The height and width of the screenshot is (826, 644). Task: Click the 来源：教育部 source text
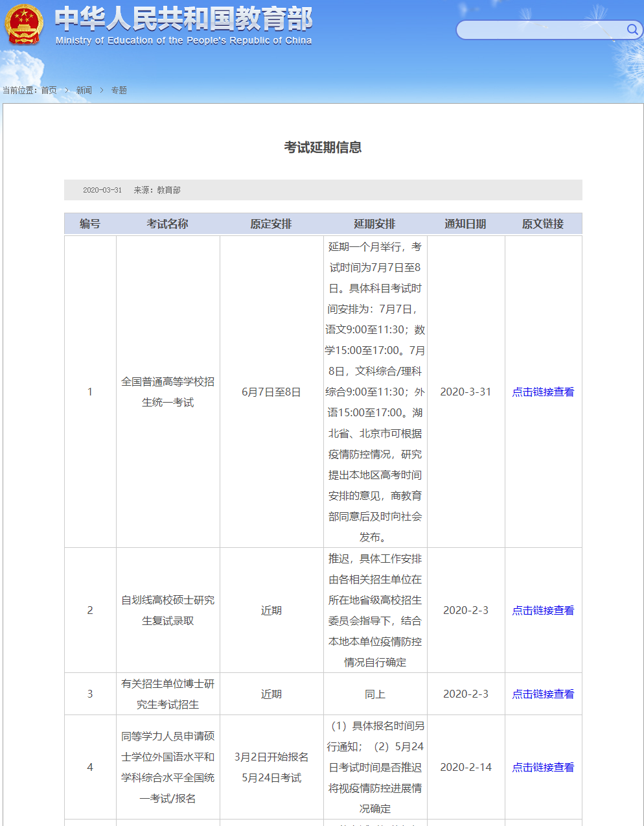coord(157,190)
